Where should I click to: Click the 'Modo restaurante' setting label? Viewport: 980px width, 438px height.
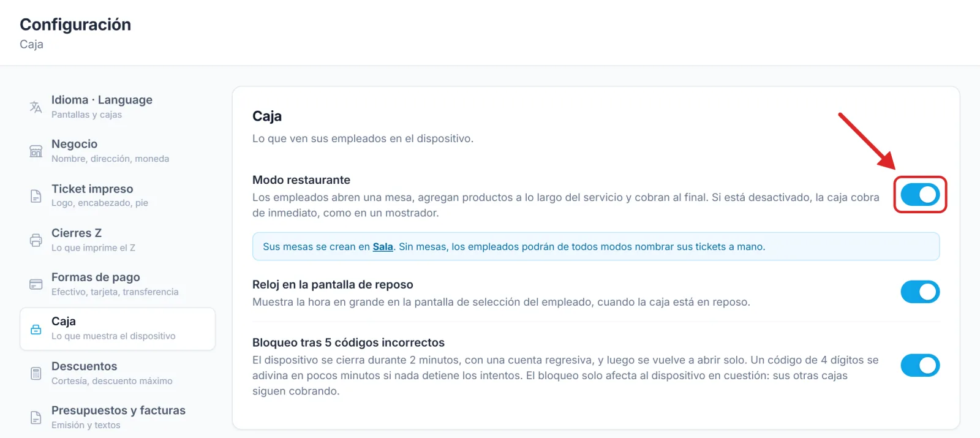tap(301, 180)
